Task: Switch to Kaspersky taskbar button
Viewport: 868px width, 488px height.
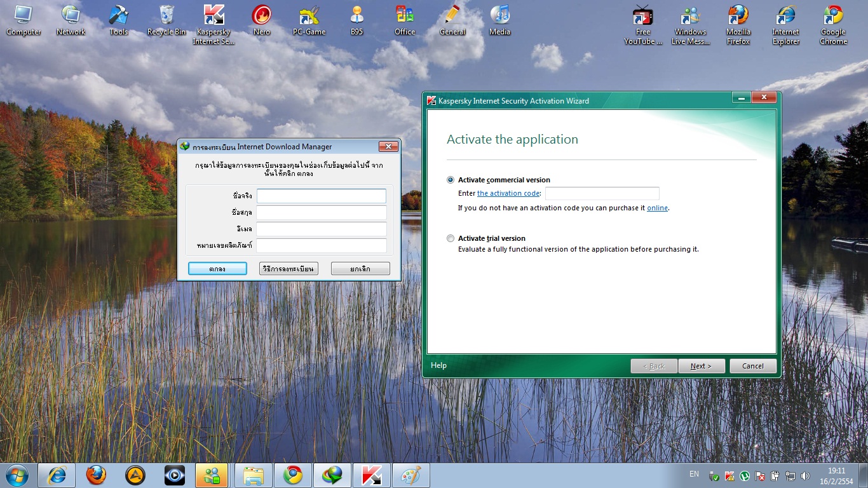Action: click(x=372, y=475)
